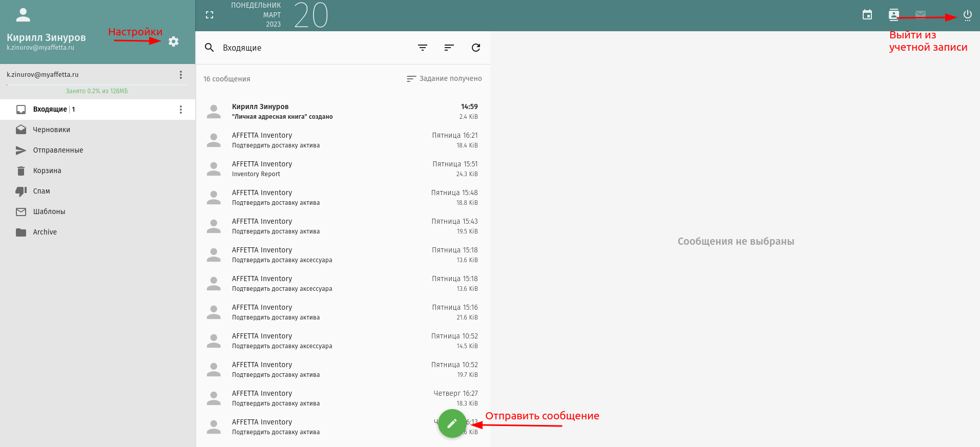Open the Корзина folder
The width and height of the screenshot is (980, 447).
[x=47, y=171]
